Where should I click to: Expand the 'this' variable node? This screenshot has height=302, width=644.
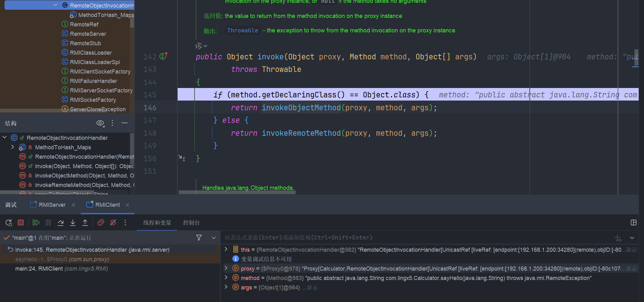[226, 250]
